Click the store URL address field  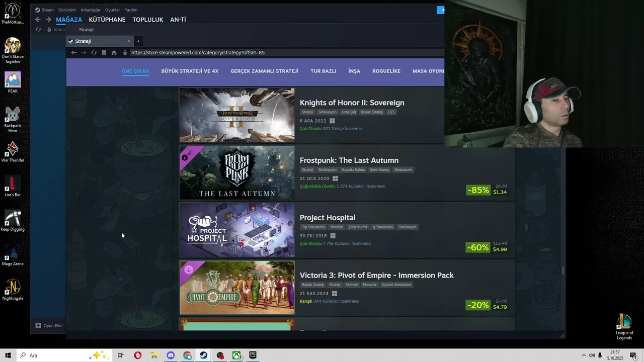point(286,52)
